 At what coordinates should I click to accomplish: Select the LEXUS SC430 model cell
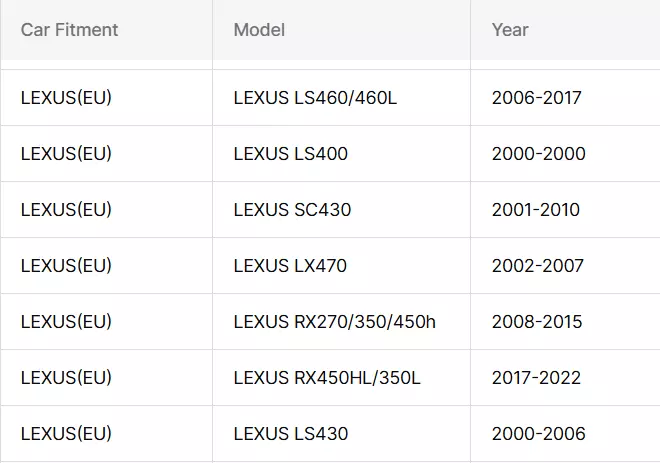[341, 210]
